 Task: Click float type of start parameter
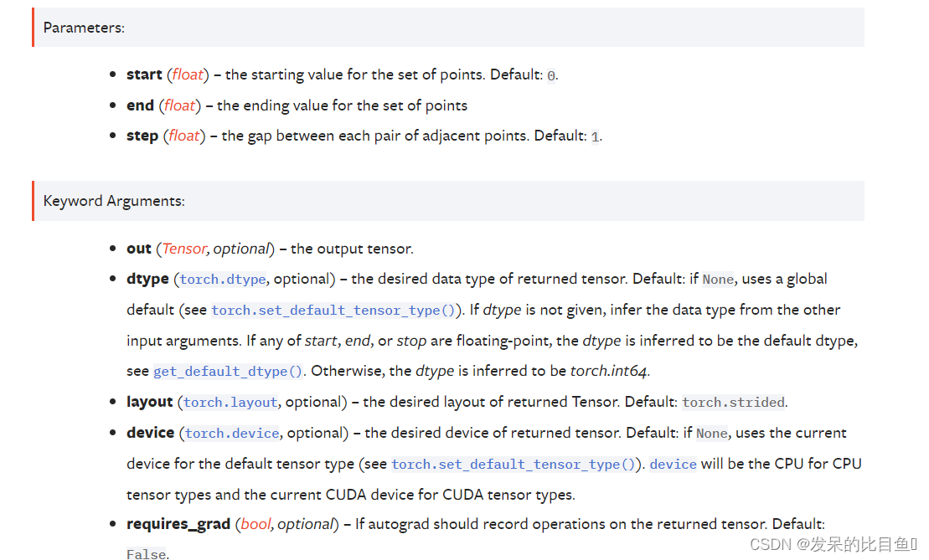click(188, 74)
